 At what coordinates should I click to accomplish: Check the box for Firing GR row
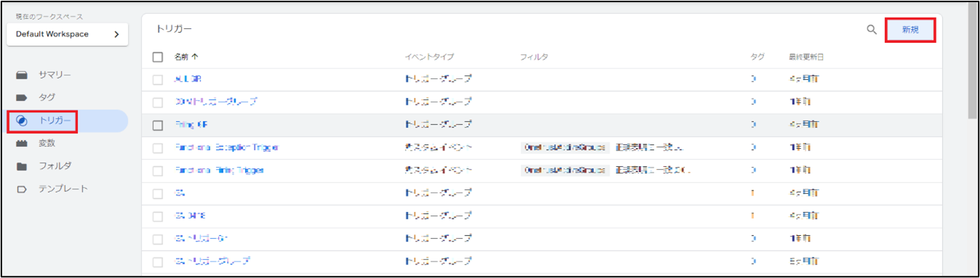158,125
